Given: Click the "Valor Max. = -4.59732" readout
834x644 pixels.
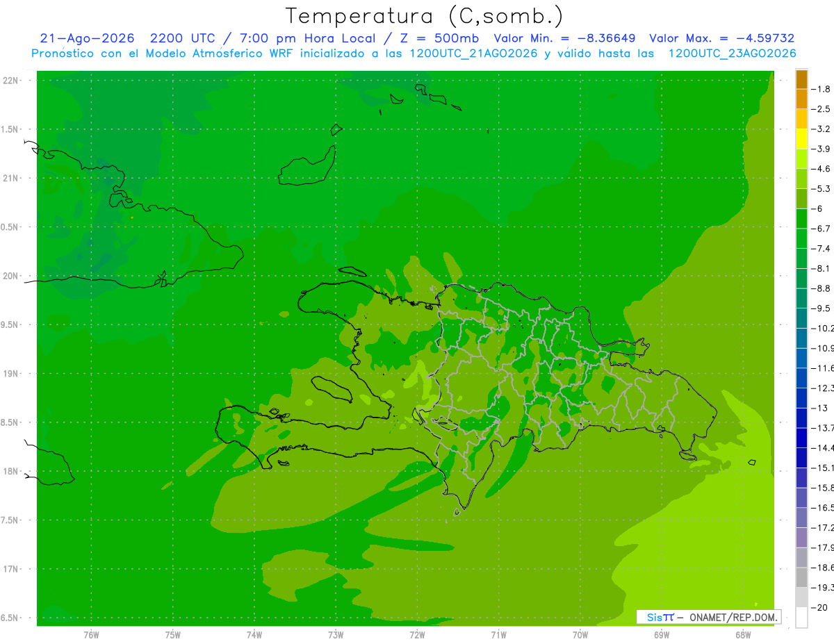Looking at the screenshot, I should pos(721,38).
